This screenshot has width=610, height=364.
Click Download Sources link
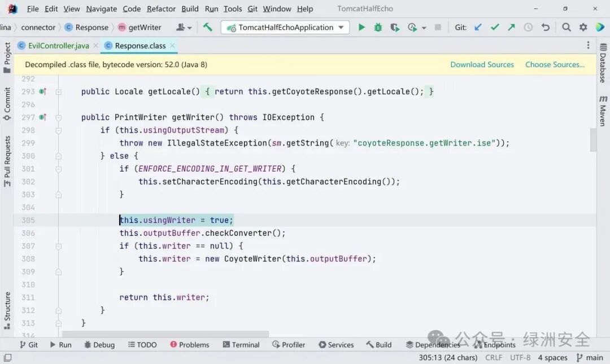click(482, 64)
